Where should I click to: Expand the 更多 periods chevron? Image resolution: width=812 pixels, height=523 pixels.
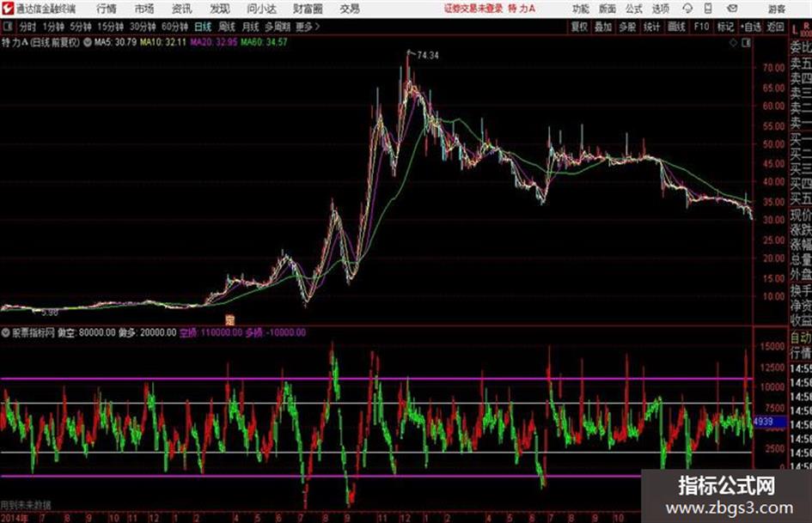(x=317, y=27)
